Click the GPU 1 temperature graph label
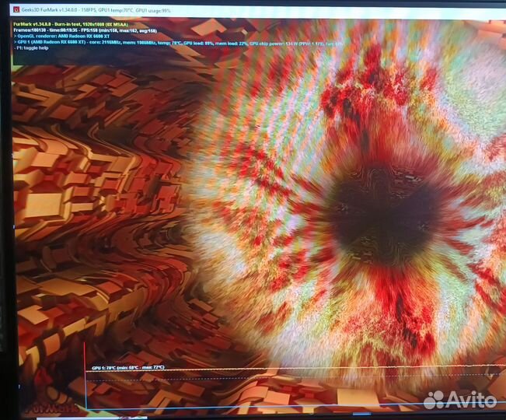 click(x=127, y=366)
